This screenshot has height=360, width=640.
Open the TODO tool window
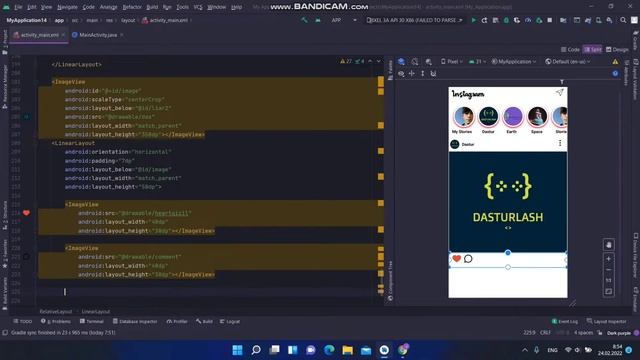[23, 322]
